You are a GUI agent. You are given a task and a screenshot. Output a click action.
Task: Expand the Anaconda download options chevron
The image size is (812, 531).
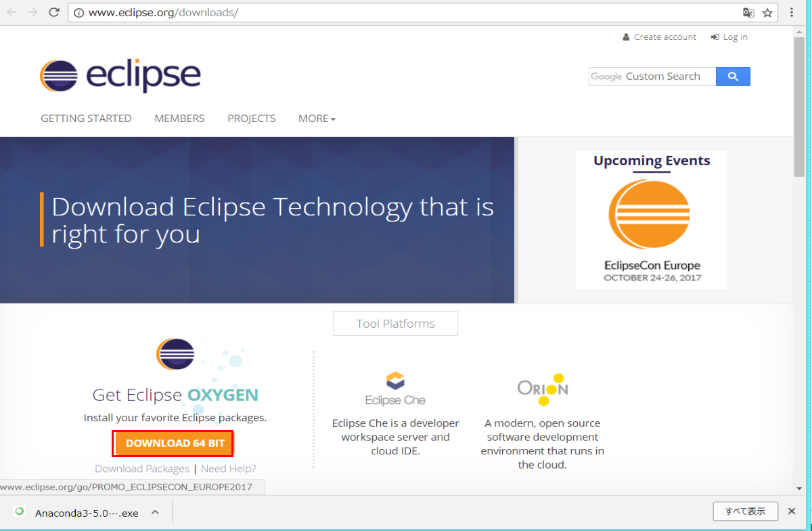(154, 513)
